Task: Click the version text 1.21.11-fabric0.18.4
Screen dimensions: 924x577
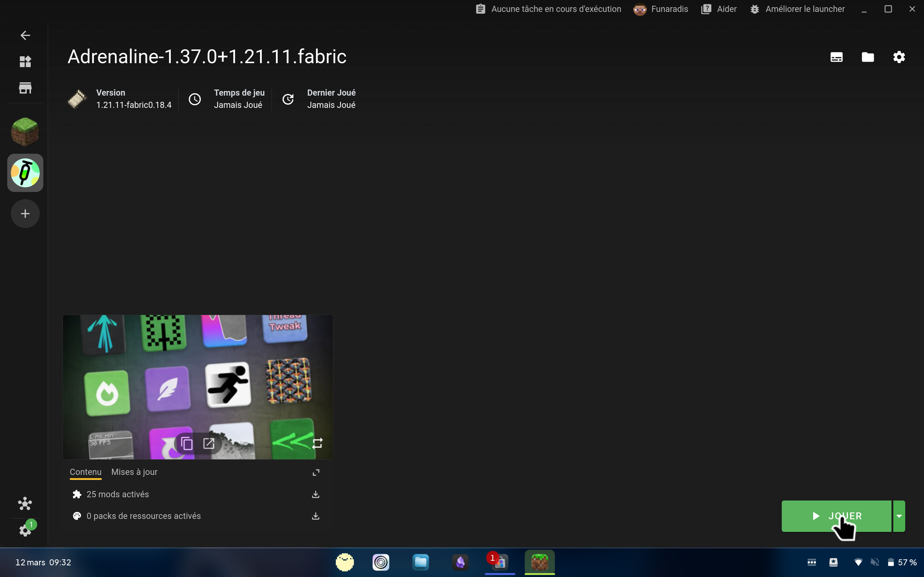Action: pyautogui.click(x=134, y=105)
